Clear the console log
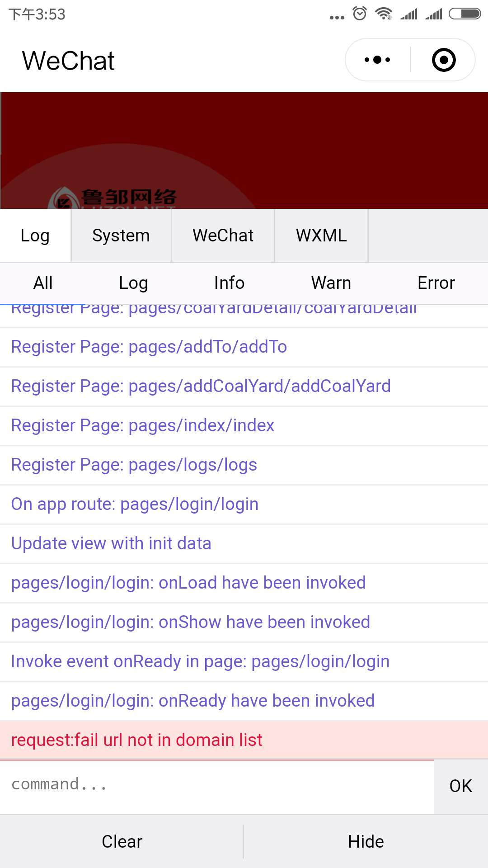 122,841
